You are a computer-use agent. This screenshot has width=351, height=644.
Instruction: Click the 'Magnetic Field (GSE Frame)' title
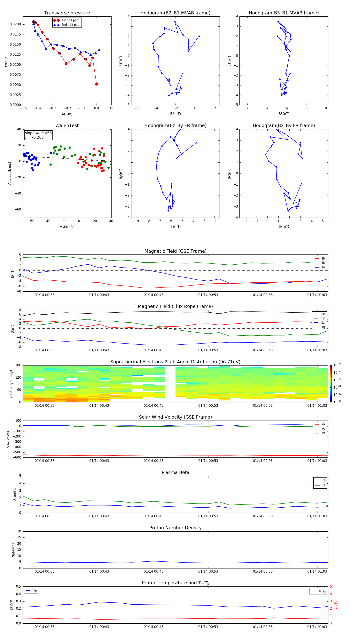point(175,251)
